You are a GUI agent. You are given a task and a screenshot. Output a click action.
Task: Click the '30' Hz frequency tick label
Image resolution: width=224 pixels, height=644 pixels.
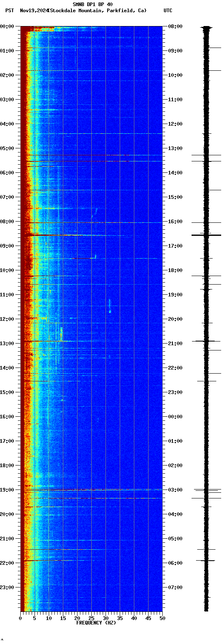[x=106, y=618]
